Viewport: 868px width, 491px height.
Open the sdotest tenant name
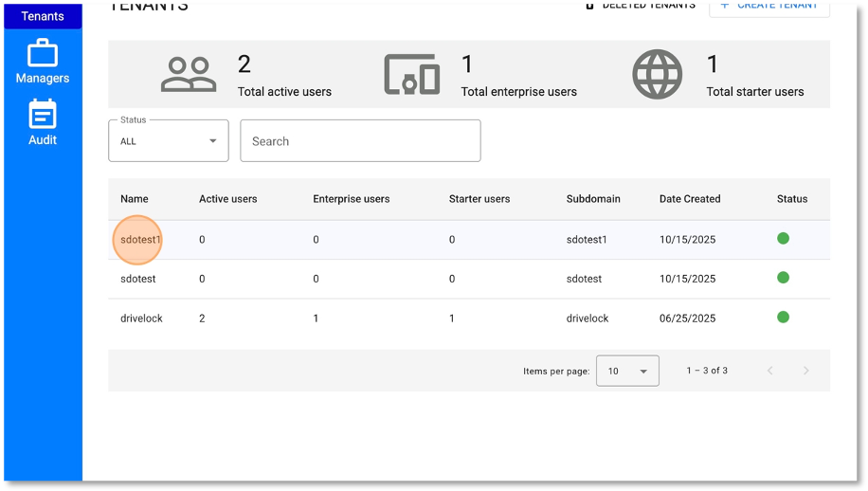pos(137,279)
